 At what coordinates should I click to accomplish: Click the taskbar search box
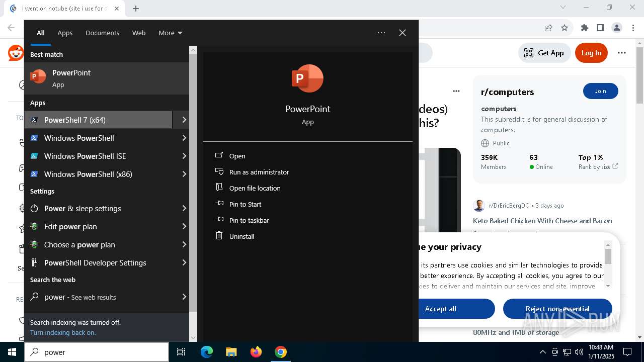(x=97, y=352)
